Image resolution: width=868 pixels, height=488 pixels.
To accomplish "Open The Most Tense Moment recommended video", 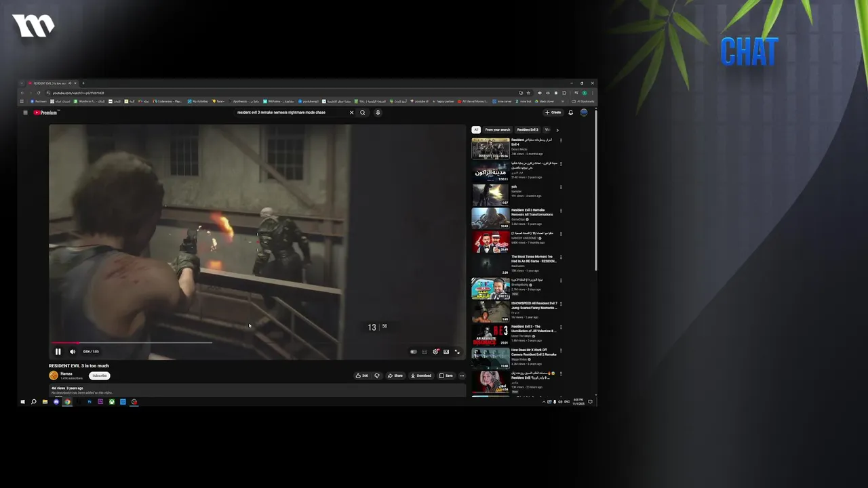I will [x=490, y=265].
